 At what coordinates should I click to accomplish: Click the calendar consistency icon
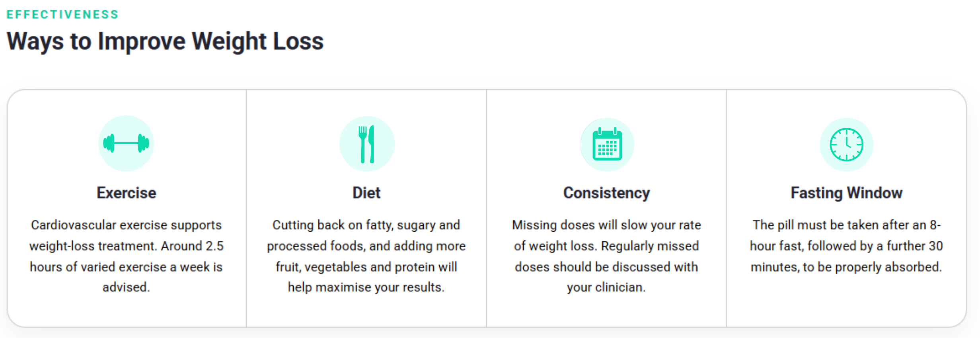click(x=607, y=145)
